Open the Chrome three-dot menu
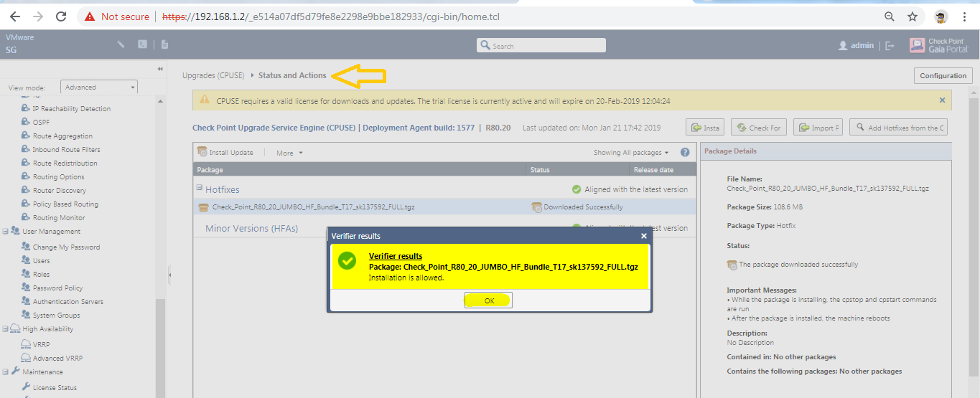 point(963,16)
